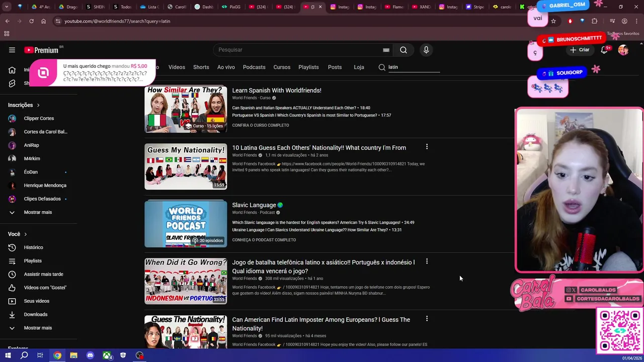Viewport: 644px width, 362px height.
Task: Click the Criar button
Action: coord(580,50)
